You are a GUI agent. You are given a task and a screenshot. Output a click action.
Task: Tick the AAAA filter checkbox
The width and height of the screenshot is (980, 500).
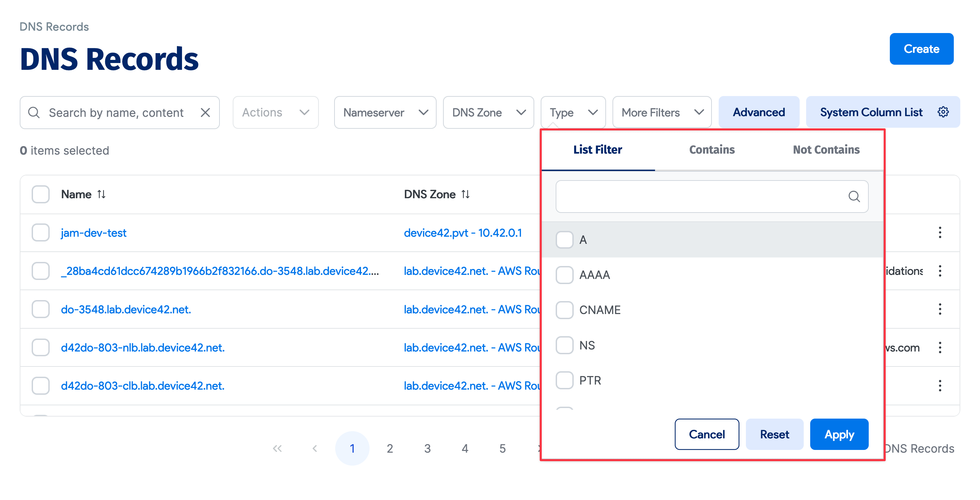[564, 275]
